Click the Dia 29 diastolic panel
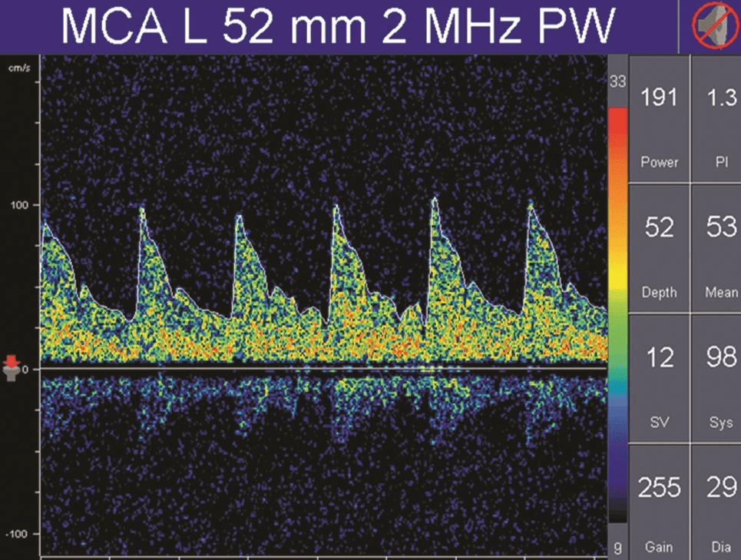 point(719,503)
